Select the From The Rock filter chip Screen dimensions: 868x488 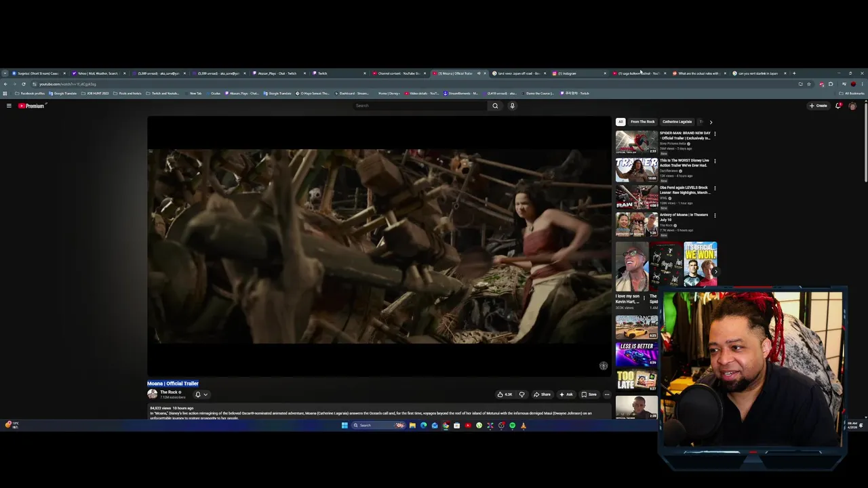coord(642,122)
